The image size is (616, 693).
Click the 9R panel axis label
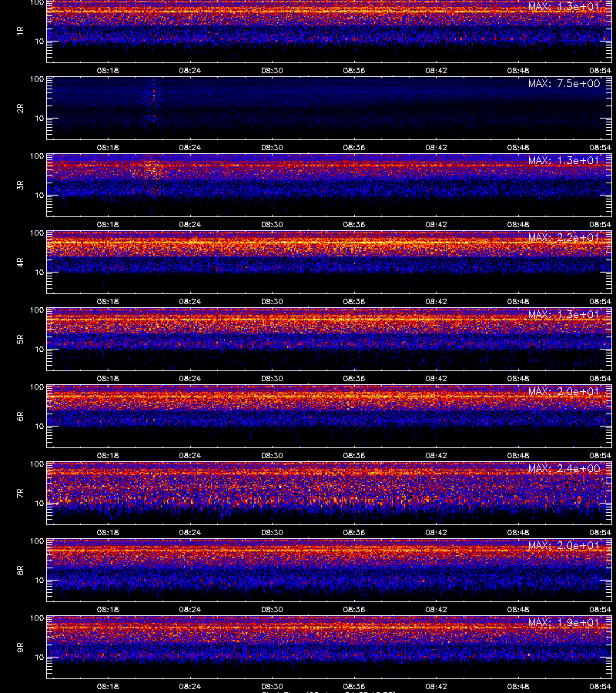tap(20, 647)
